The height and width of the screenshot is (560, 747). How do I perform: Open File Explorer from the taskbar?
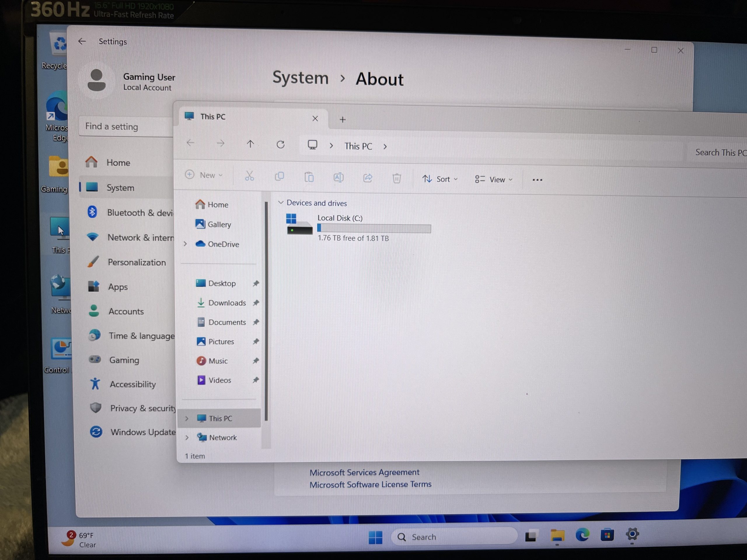[557, 536]
